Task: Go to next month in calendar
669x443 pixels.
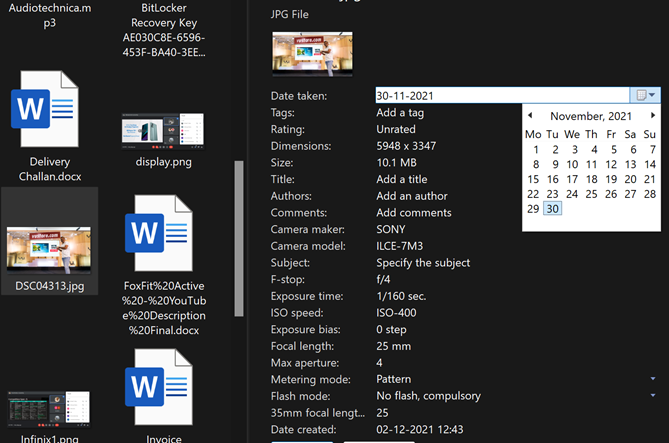Action: click(652, 115)
